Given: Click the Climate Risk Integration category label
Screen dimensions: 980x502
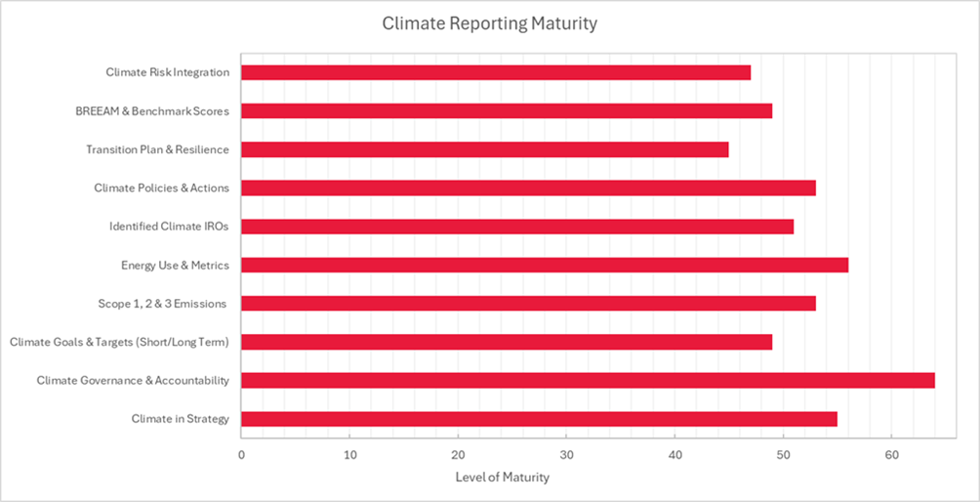Looking at the screenshot, I should pos(168,72).
